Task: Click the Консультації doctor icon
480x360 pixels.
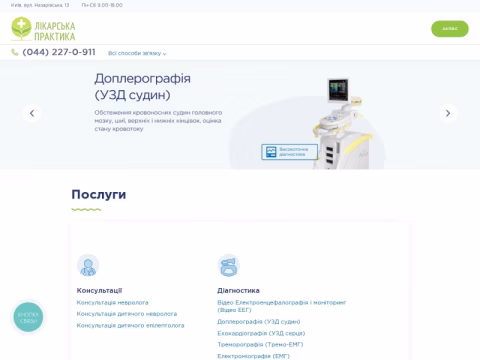Action: point(88,265)
